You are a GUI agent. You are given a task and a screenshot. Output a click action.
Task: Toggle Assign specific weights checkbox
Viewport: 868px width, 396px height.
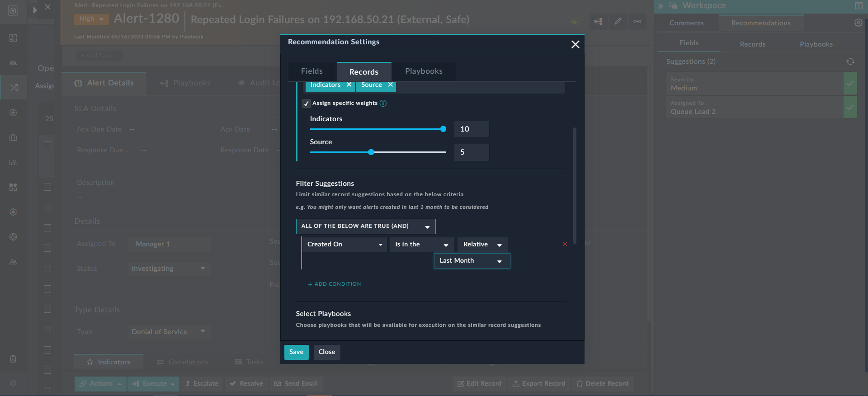307,104
